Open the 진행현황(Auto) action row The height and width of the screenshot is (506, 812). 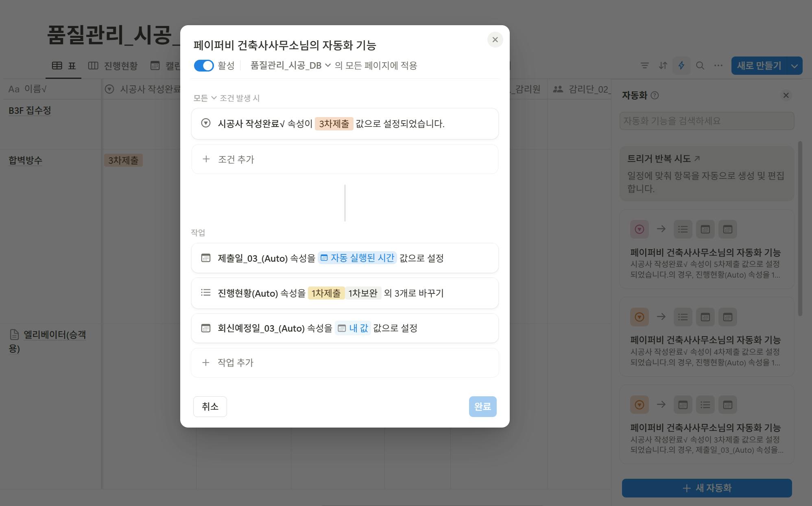point(345,293)
